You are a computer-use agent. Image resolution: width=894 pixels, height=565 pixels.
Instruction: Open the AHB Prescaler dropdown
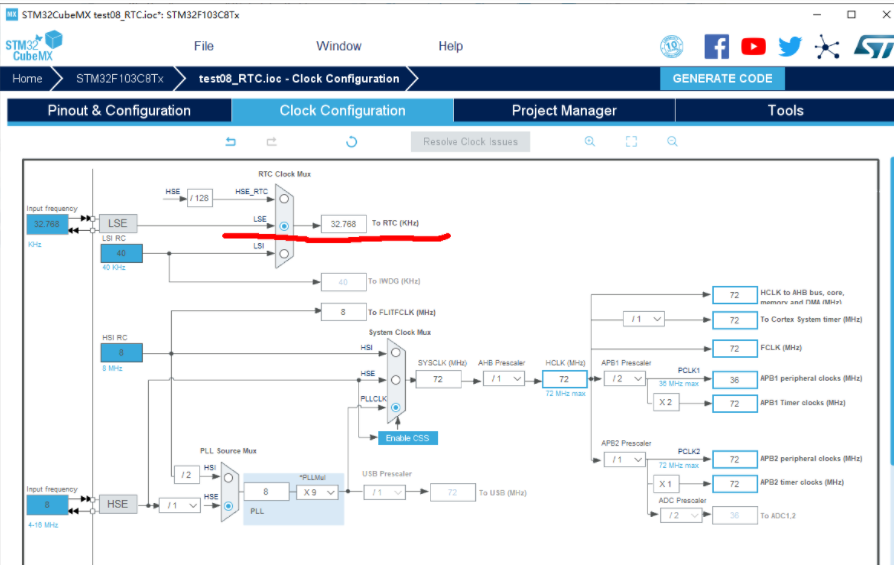click(503, 379)
